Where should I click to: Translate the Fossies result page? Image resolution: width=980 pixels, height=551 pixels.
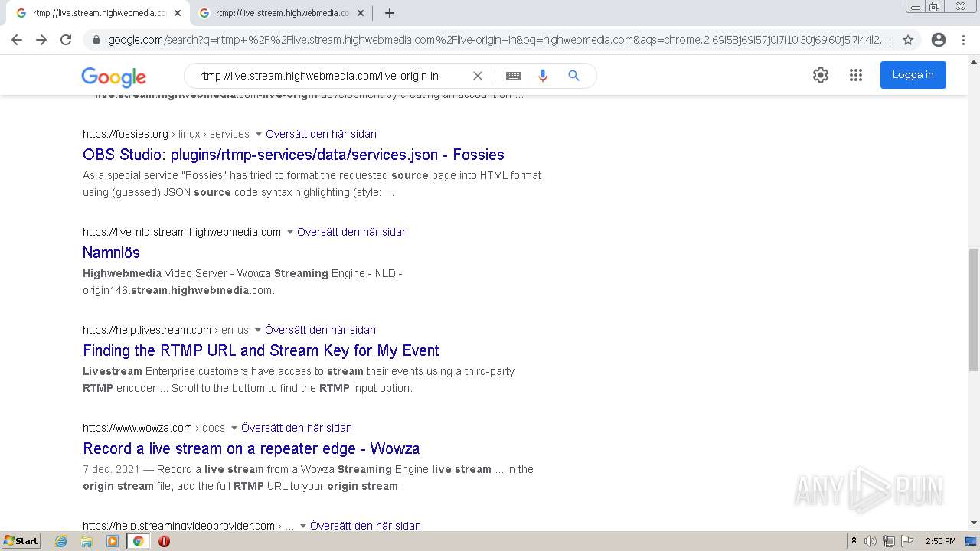(322, 134)
